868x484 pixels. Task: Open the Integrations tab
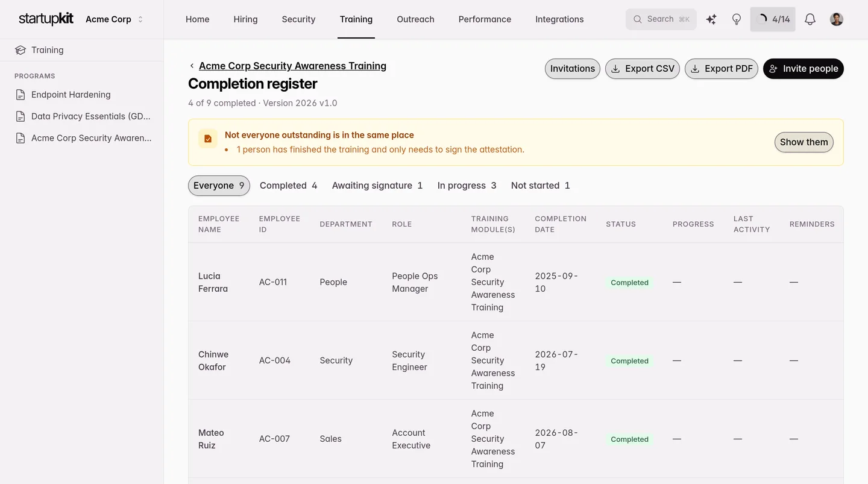[x=559, y=19]
